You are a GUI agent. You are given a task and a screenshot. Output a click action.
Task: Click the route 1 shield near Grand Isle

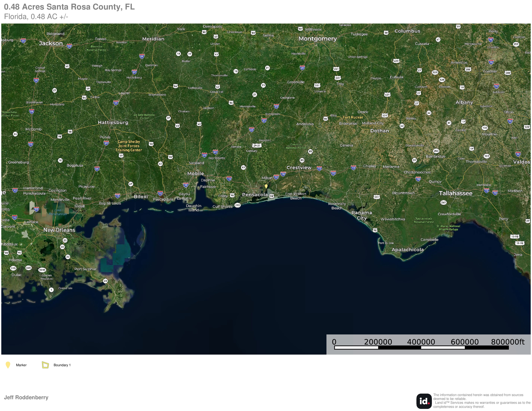click(x=51, y=290)
